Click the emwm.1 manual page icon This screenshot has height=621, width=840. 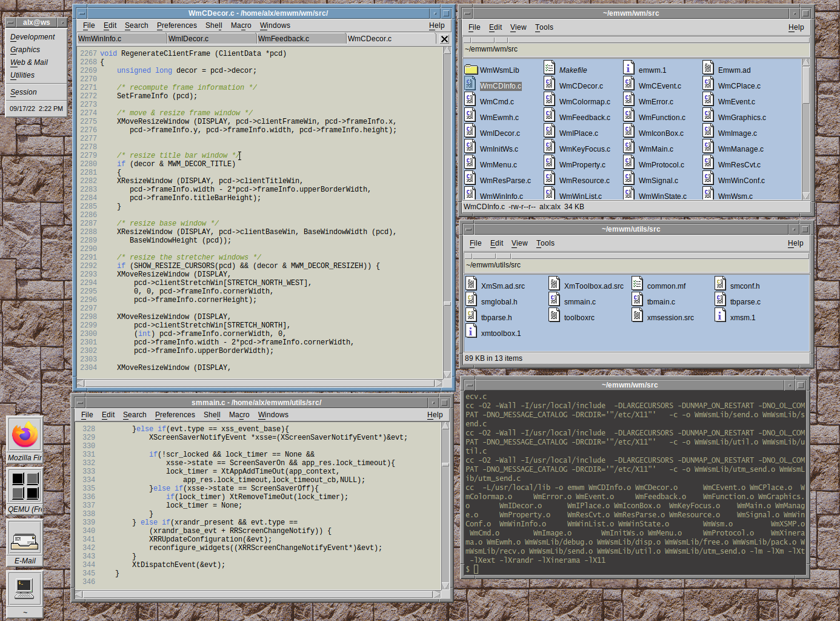pos(629,68)
